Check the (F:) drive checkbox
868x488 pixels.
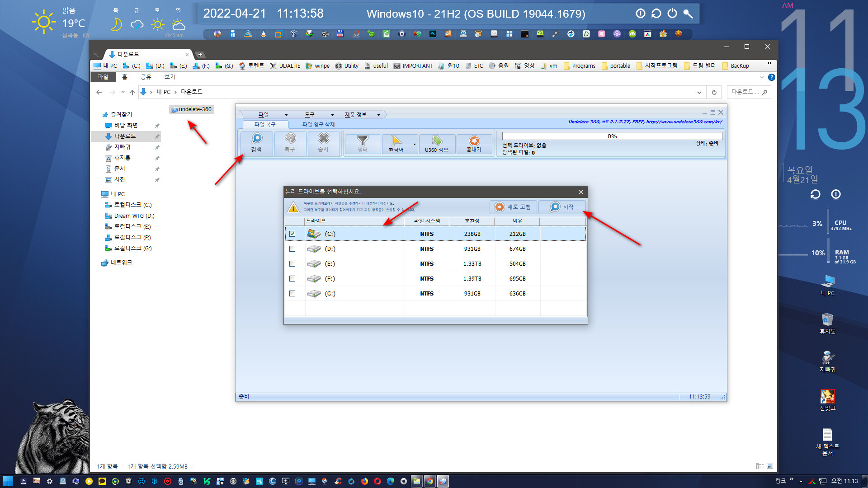(x=292, y=279)
